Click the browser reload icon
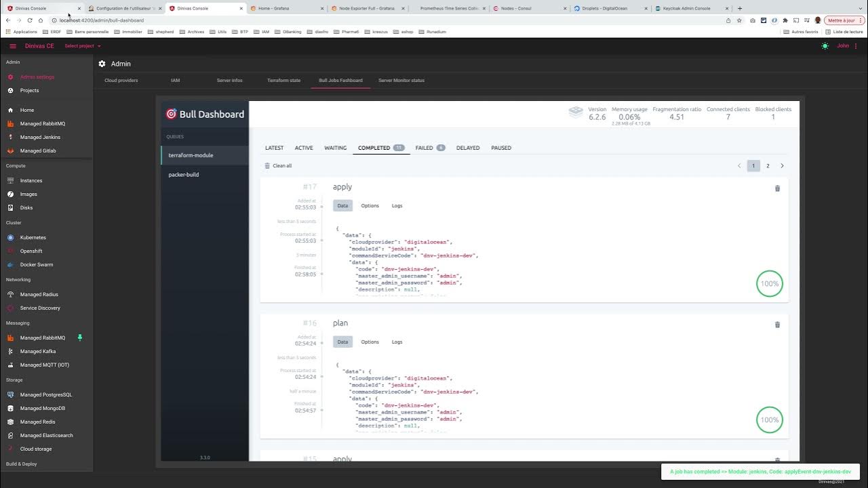 coord(30,20)
